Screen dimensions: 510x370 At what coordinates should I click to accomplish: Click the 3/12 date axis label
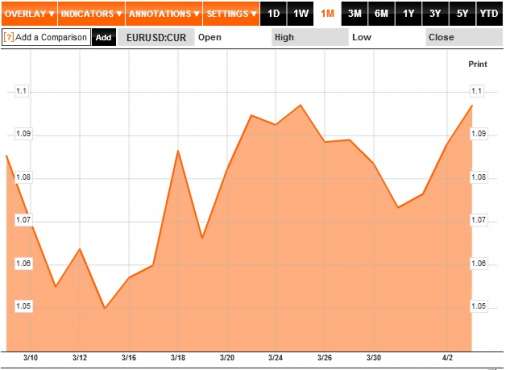click(80, 358)
